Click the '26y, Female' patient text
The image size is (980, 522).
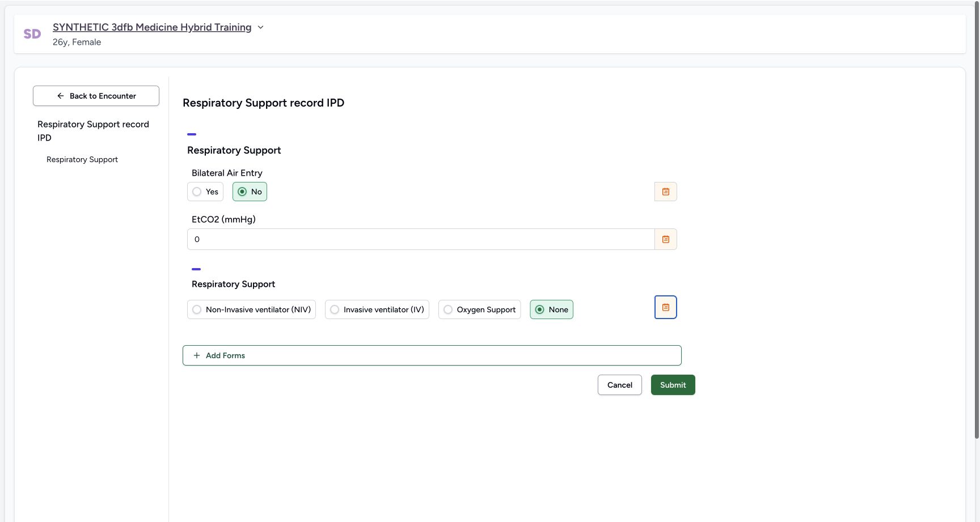tap(77, 42)
